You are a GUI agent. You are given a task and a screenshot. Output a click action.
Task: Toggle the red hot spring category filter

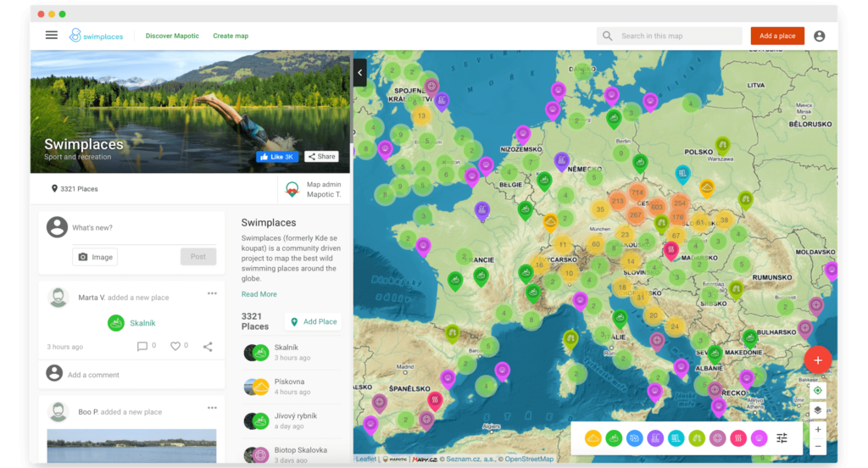(x=738, y=438)
